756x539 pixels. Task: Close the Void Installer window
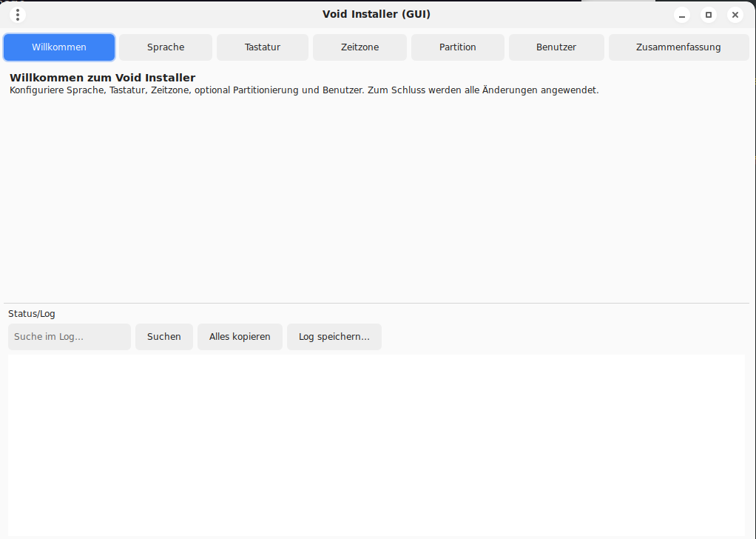point(735,15)
